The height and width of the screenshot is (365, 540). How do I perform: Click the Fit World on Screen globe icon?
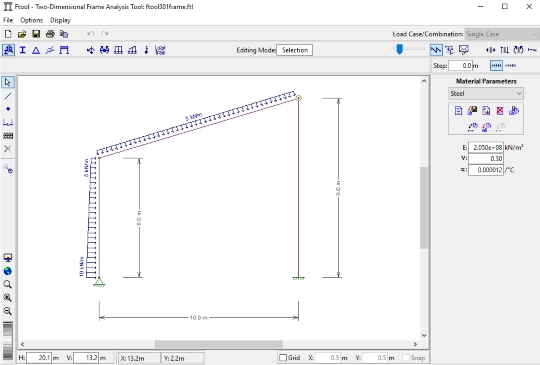coord(8,271)
